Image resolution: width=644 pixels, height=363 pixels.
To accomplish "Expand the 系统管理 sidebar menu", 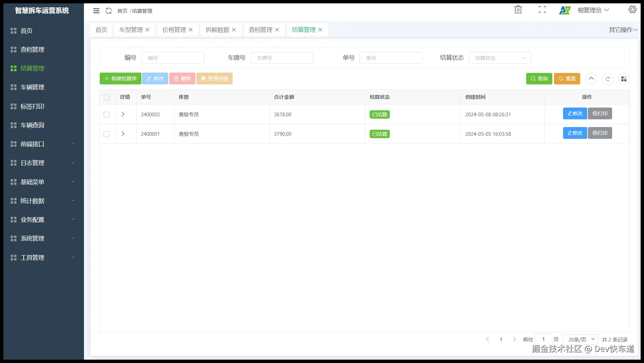I will [44, 238].
